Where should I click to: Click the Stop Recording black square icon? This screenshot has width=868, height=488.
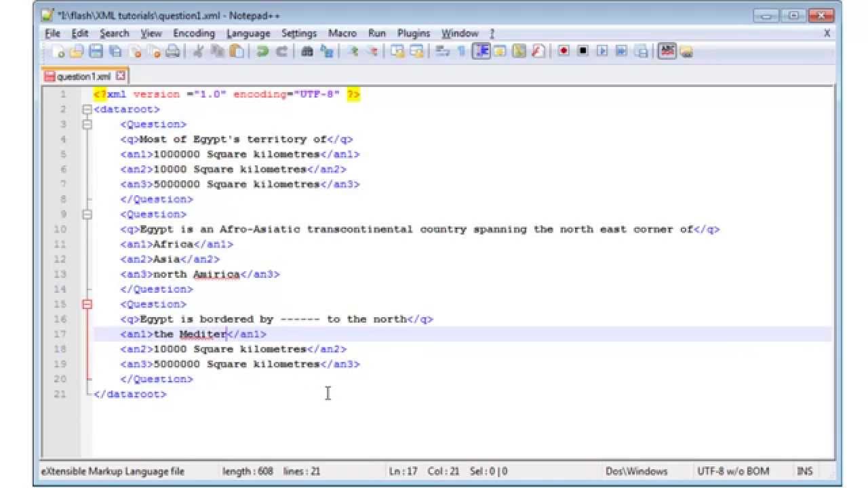(x=582, y=52)
